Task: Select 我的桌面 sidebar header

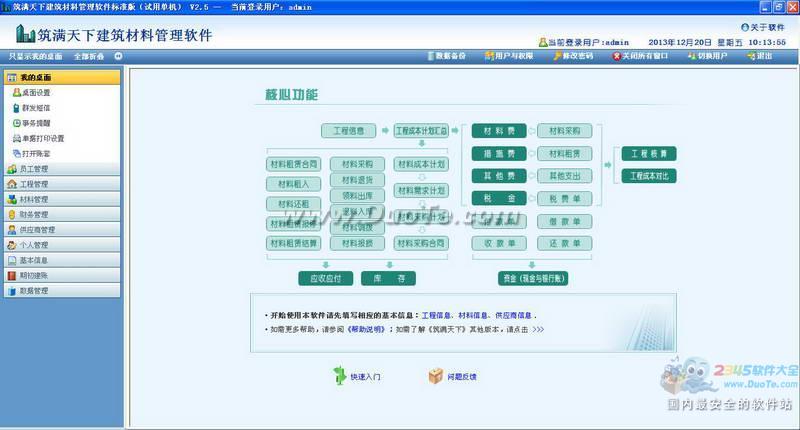Action: click(62, 78)
